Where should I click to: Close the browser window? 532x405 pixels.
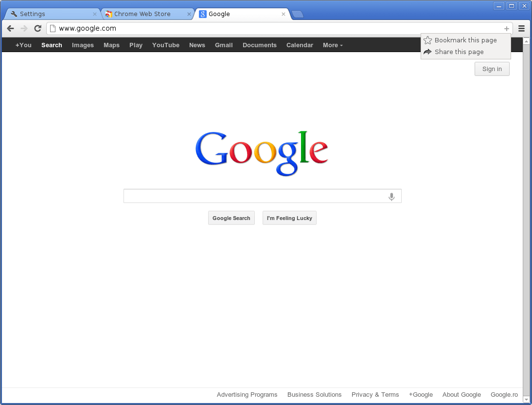point(524,6)
